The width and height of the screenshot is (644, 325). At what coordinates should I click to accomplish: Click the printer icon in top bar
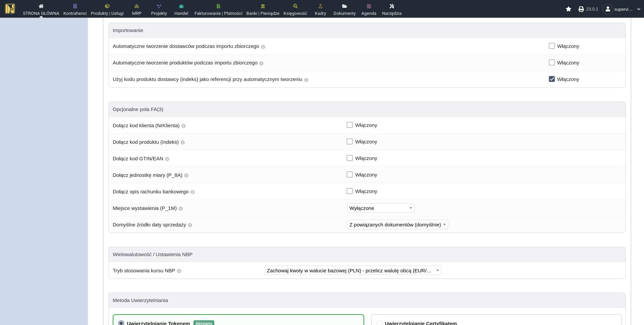[581, 9]
